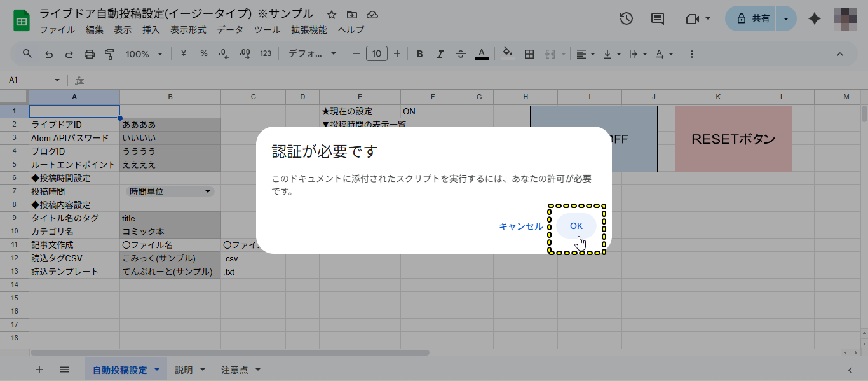Open the comments panel icon
868x381 pixels.
(x=658, y=19)
